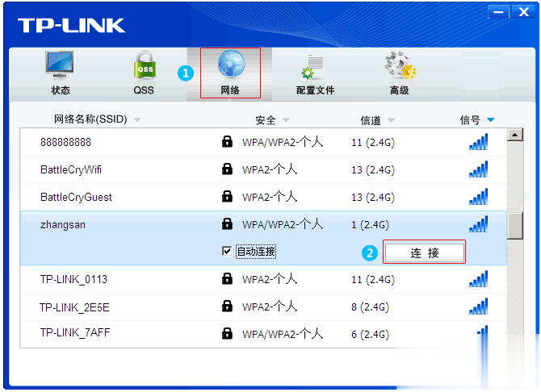Viewport: 541px width, 392px height.
Task: Click the lock icon for TP-LINK_2E5E
Action: [x=227, y=307]
